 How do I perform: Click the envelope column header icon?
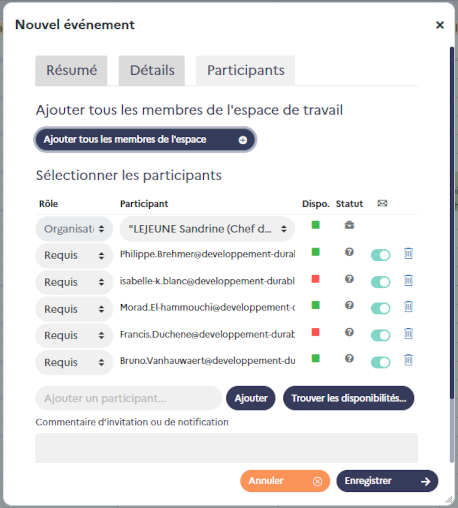click(x=382, y=203)
